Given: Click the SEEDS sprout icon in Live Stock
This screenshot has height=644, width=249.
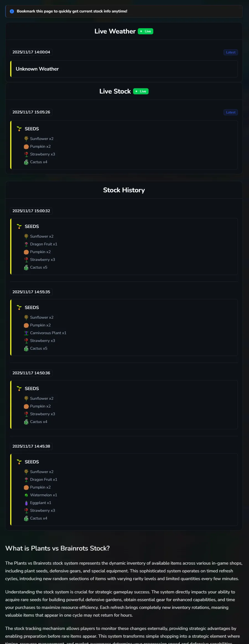Looking at the screenshot, I should [x=19, y=129].
